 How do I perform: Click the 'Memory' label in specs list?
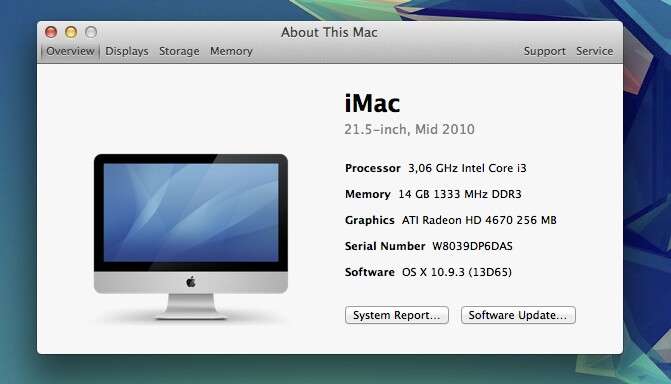coord(368,194)
